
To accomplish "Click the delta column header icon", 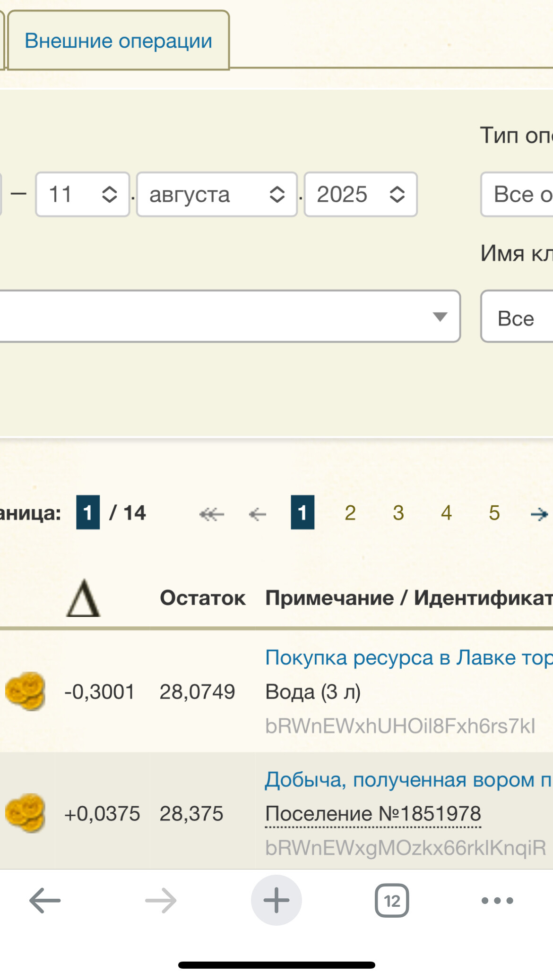I will [83, 598].
